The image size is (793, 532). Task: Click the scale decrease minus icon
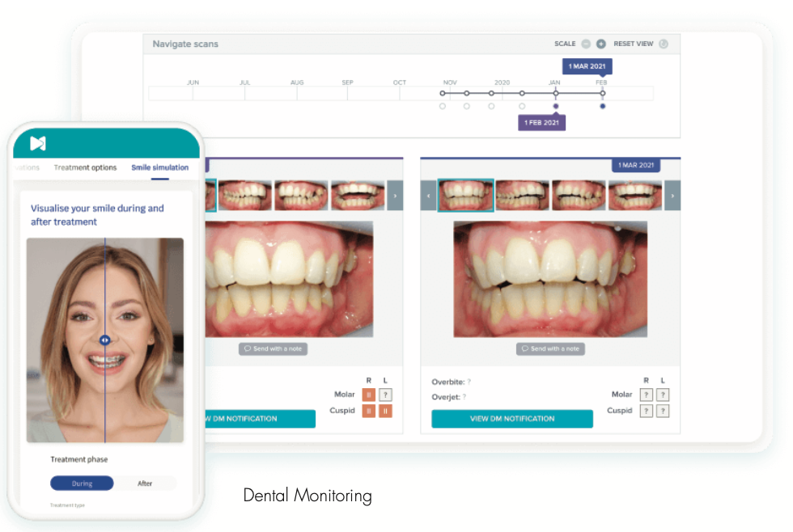(586, 44)
